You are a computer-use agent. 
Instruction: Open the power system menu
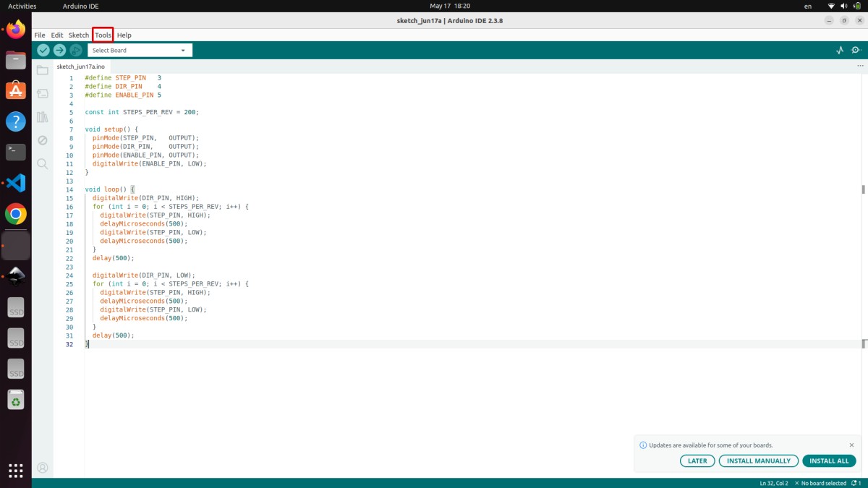[857, 6]
